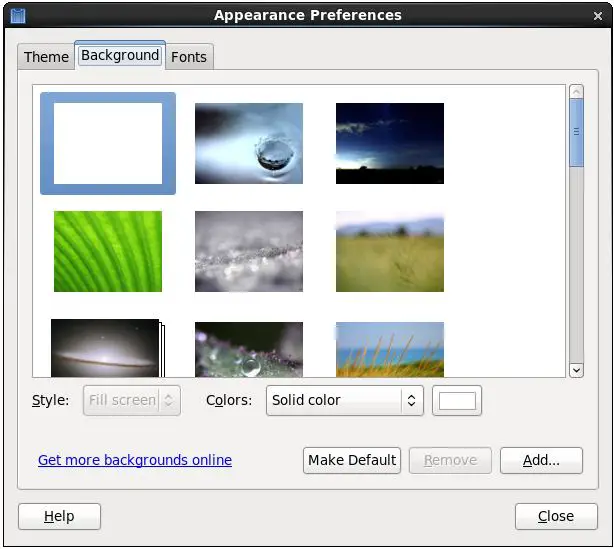614x549 pixels.
Task: Open the Style Fill screen dropdown
Action: point(132,400)
